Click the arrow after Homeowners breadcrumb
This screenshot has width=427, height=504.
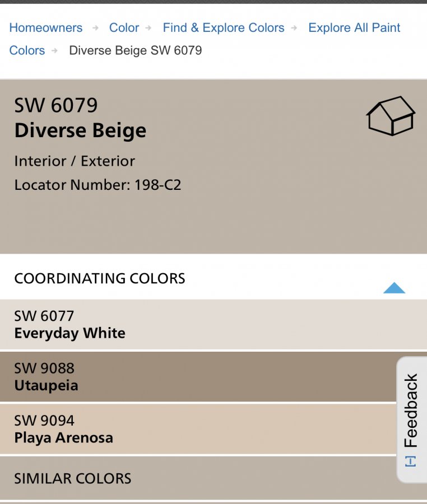95,28
